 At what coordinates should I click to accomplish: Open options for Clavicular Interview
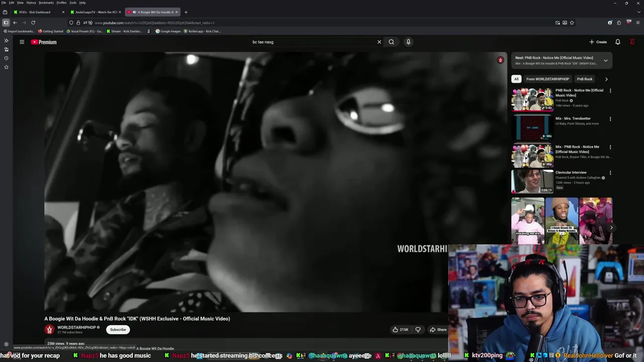[x=610, y=173]
